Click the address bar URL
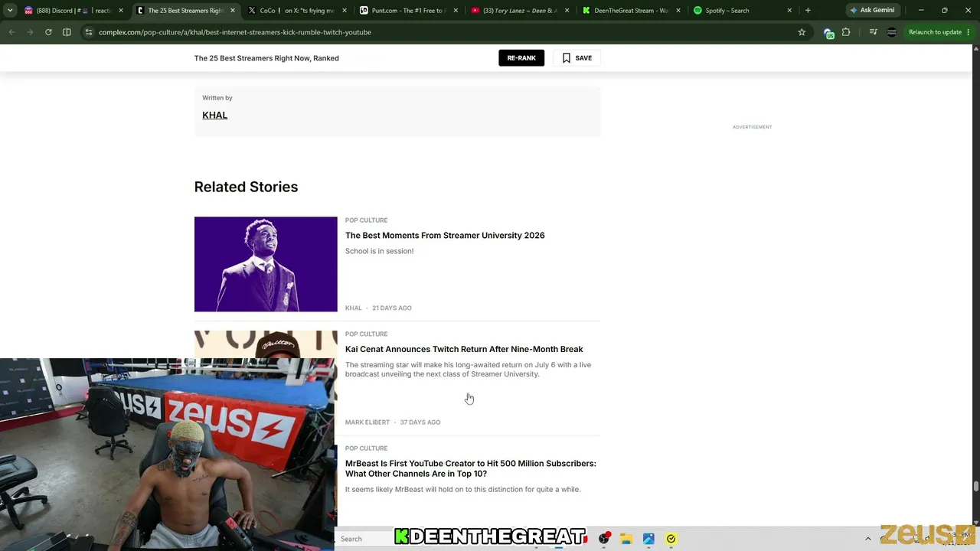 (x=235, y=32)
